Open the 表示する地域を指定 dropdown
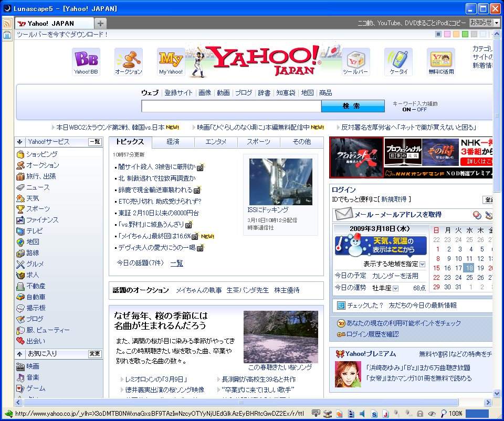 422,265
